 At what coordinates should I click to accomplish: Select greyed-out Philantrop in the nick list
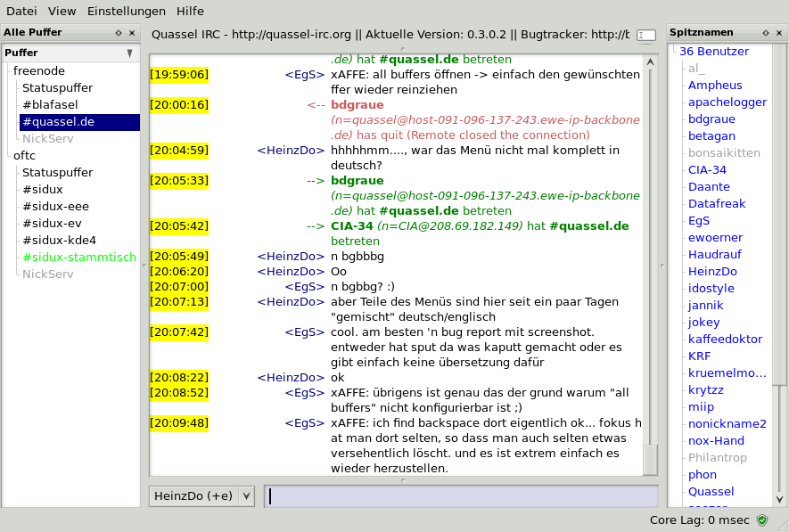(718, 457)
